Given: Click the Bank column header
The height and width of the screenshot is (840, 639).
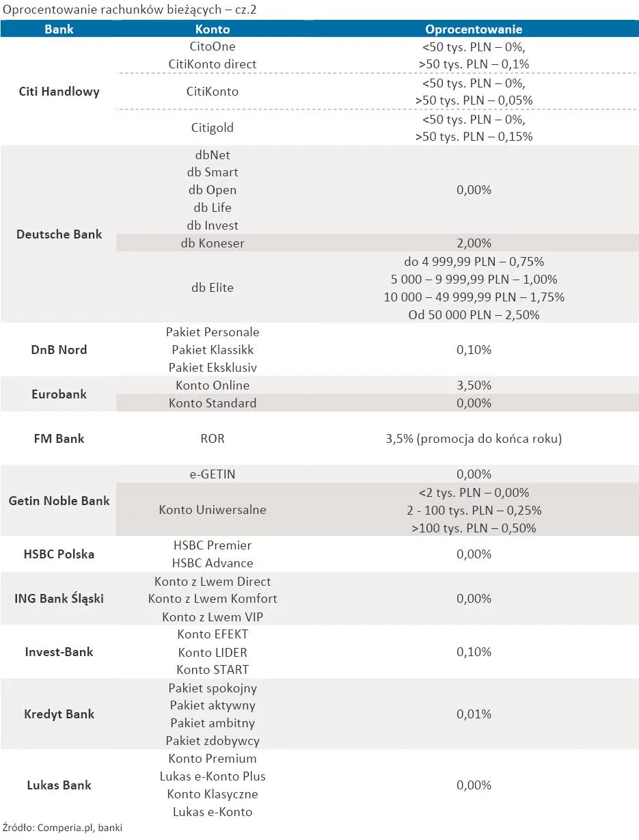Looking at the screenshot, I should tap(59, 29).
